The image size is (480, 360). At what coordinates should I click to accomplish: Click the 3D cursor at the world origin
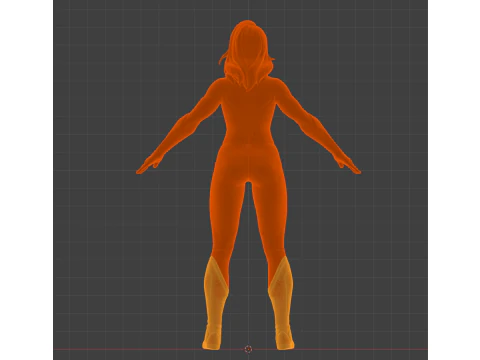(x=248, y=349)
